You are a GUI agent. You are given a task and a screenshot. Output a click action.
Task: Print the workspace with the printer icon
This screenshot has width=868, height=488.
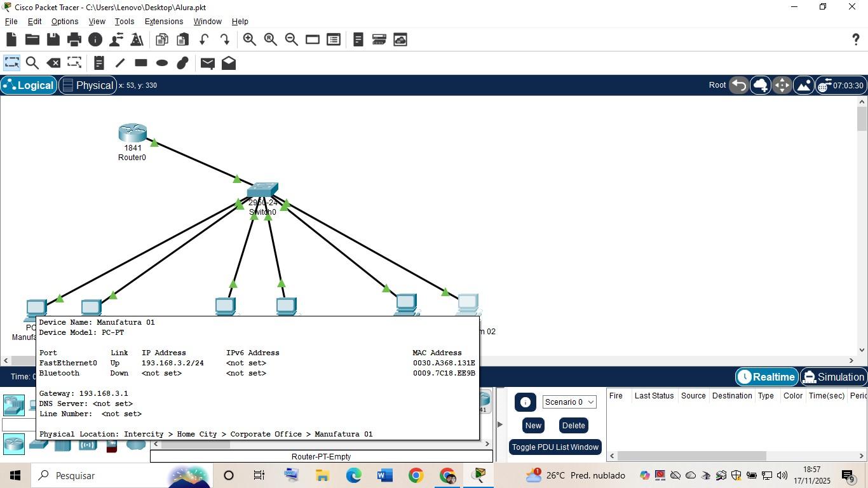click(74, 39)
